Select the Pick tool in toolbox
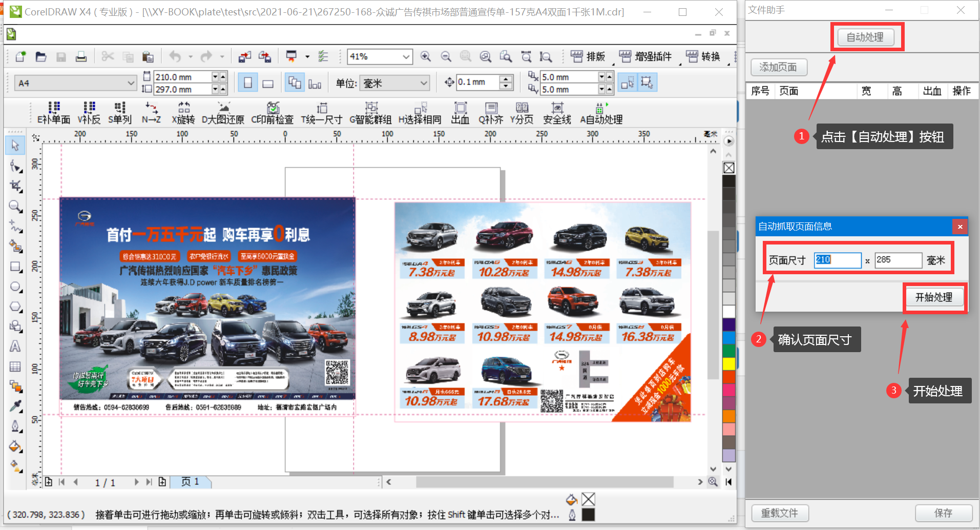The height and width of the screenshot is (530, 980). coord(15,146)
